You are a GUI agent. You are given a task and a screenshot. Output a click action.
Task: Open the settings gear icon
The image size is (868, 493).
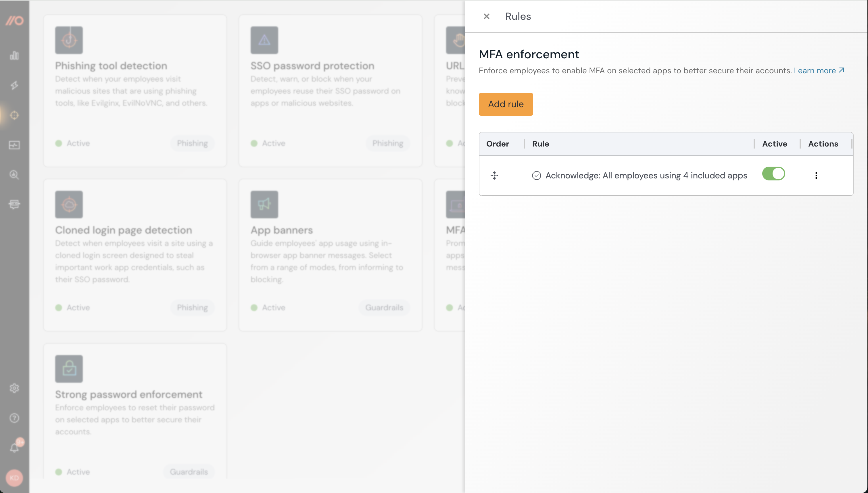pos(14,388)
